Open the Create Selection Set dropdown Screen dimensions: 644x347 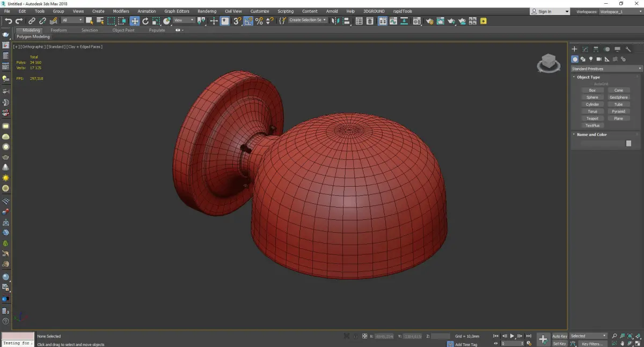[308, 20]
